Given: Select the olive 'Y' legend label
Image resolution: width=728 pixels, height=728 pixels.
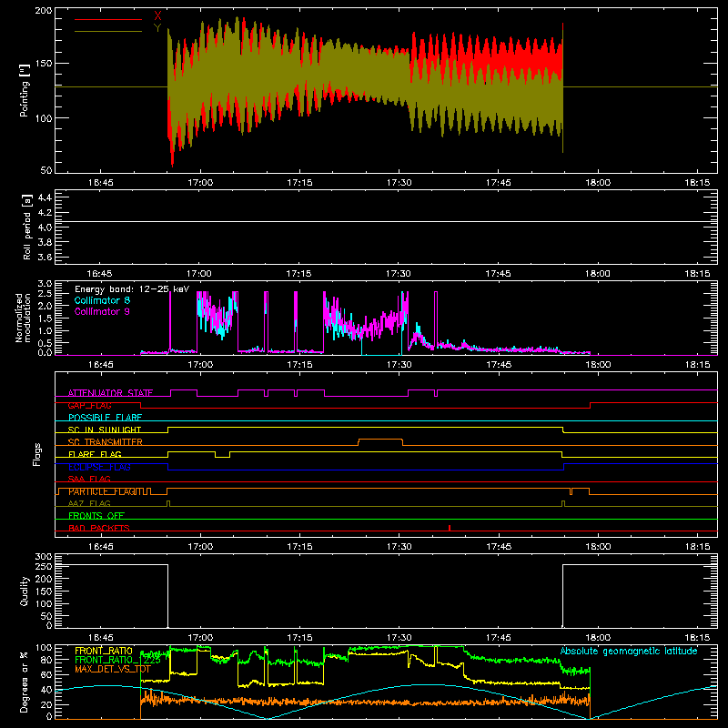Looking at the screenshot, I should (157, 28).
